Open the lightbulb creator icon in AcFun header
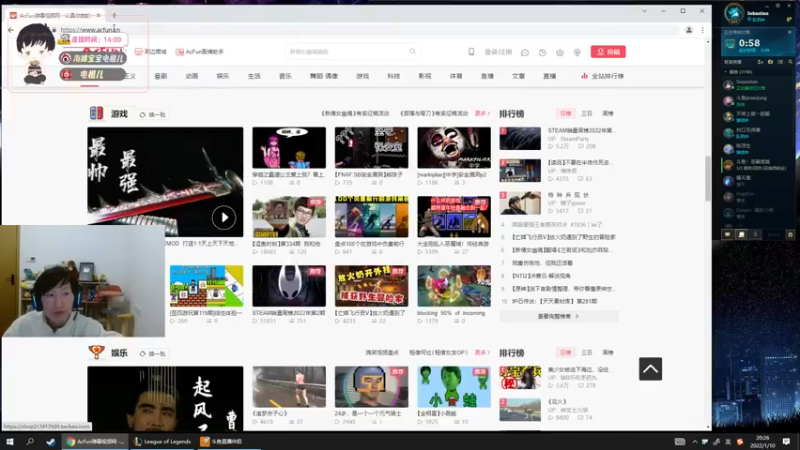 tap(577, 52)
